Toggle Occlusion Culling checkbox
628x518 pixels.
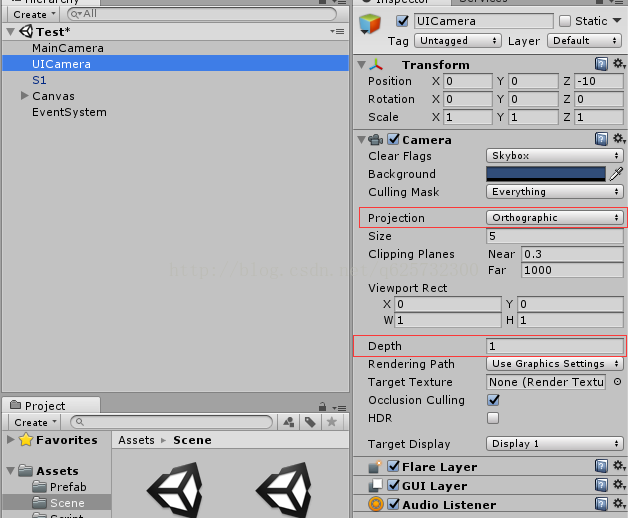click(x=493, y=400)
